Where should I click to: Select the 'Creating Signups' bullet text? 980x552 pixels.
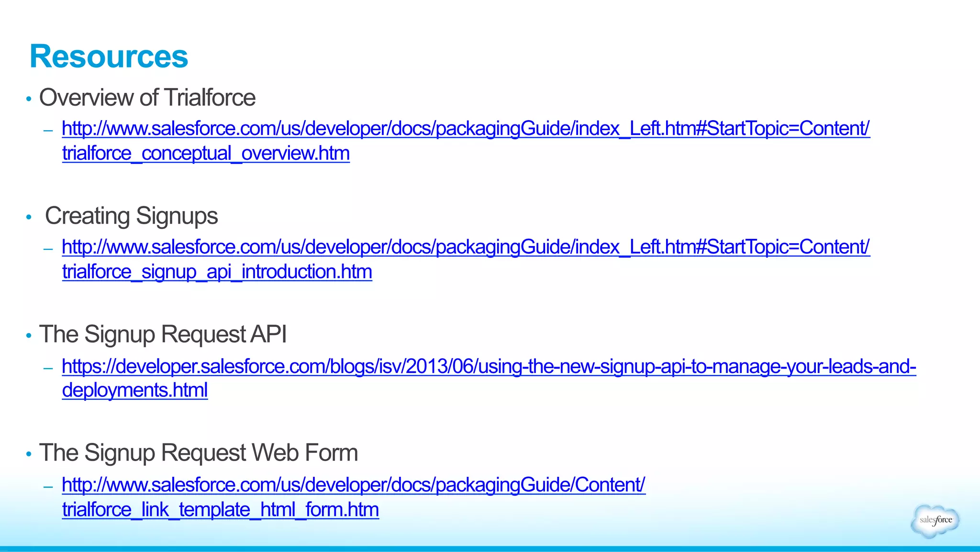tap(131, 216)
